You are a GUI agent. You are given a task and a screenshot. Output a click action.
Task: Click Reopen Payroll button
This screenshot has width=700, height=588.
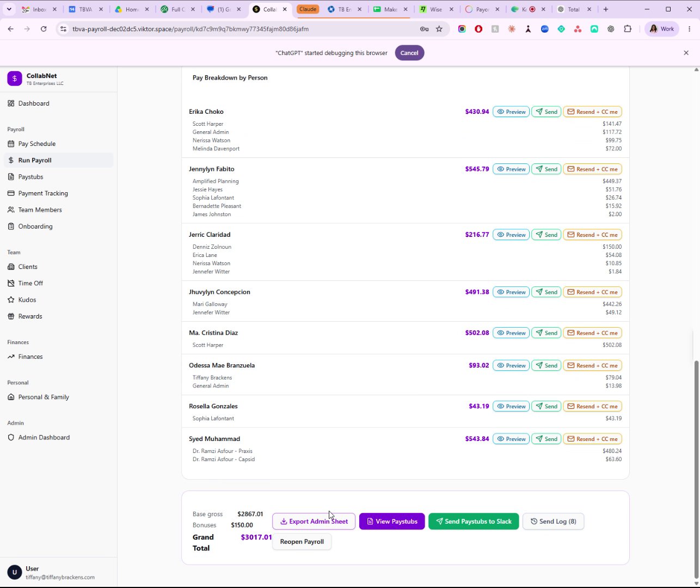(x=302, y=542)
